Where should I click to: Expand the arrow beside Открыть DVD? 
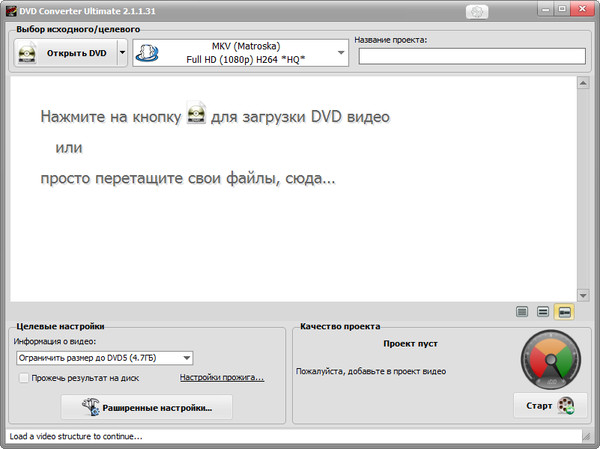(122, 53)
